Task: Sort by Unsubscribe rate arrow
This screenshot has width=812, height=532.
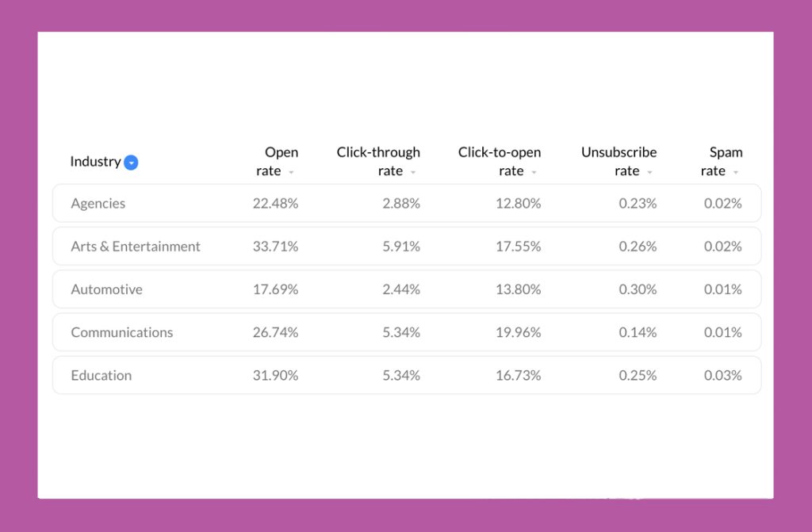Action: [649, 172]
